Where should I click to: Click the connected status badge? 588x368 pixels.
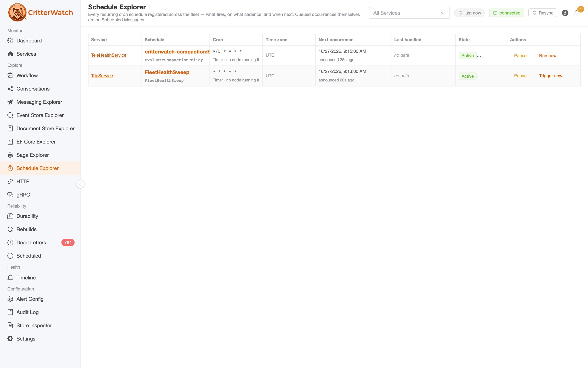click(506, 13)
